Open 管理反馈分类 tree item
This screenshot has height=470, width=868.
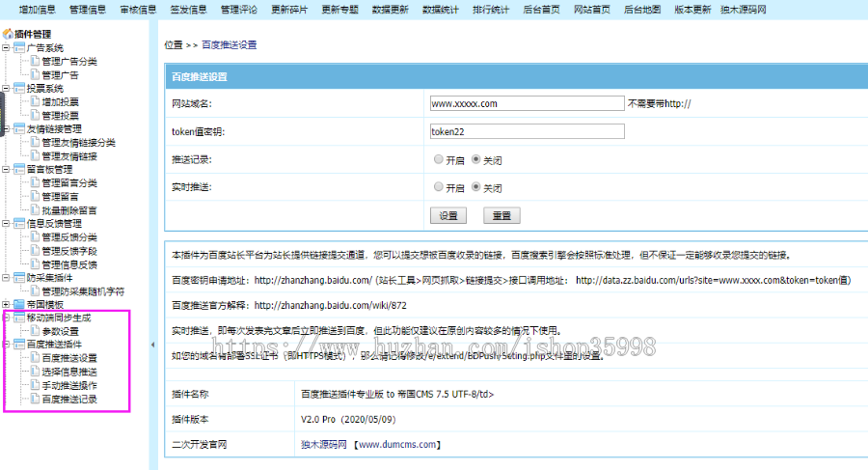(x=69, y=237)
